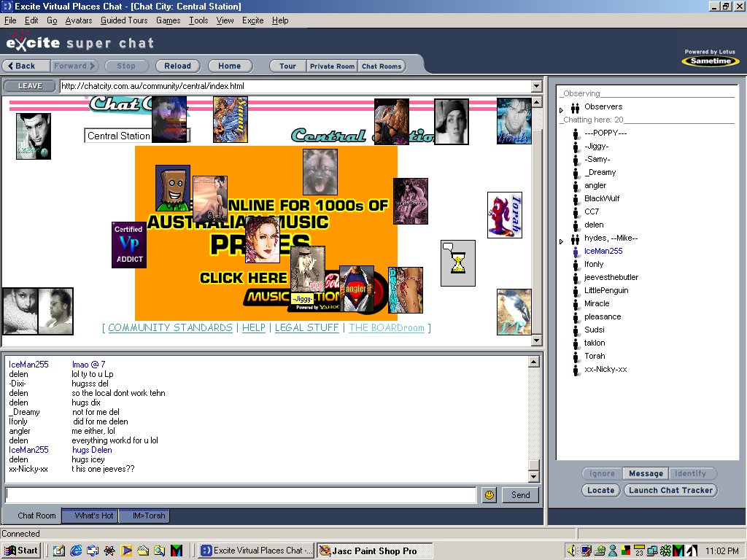Screen dimensions: 747x560
Task: Select IceMan255 in the user list
Action: pyautogui.click(x=603, y=251)
